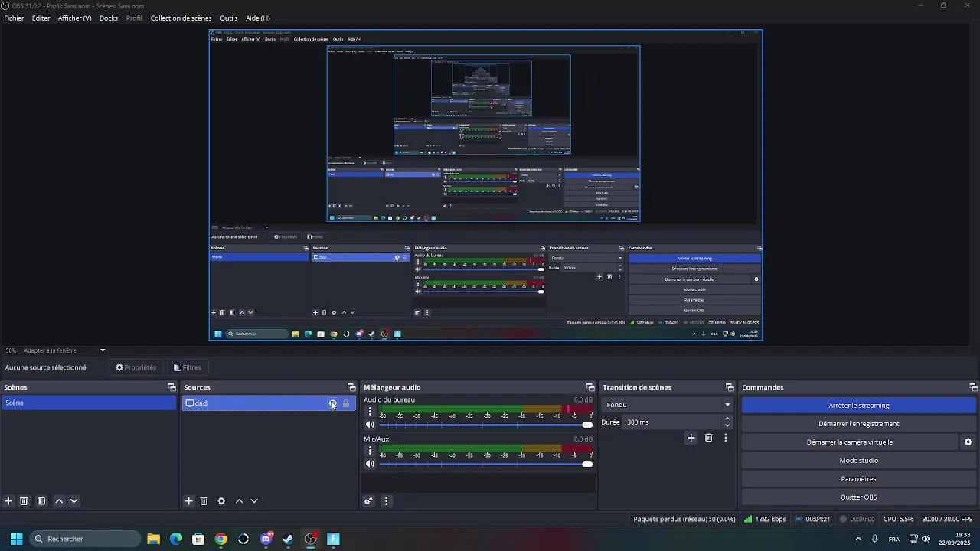
Task: Open Filtres button above panels
Action: pos(188,367)
